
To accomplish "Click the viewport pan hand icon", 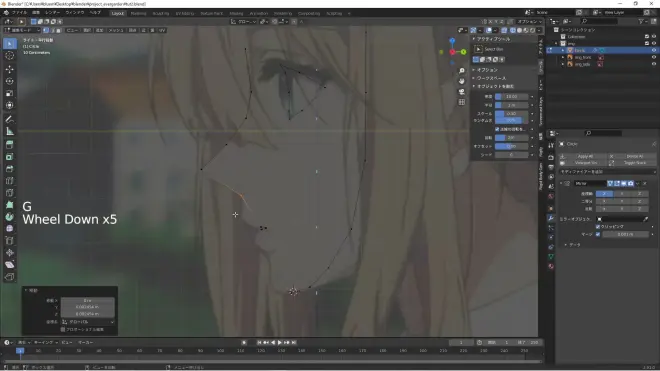I will [462, 81].
